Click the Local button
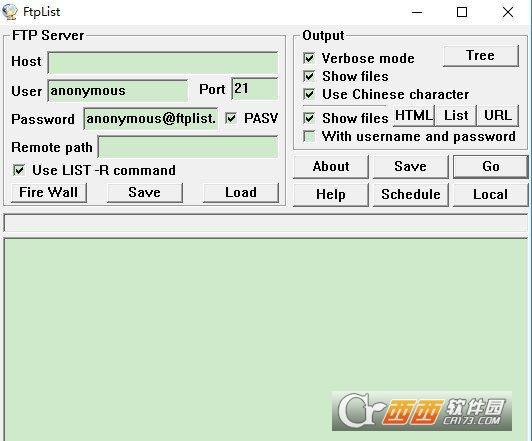This screenshot has height=441, width=532. [x=491, y=195]
